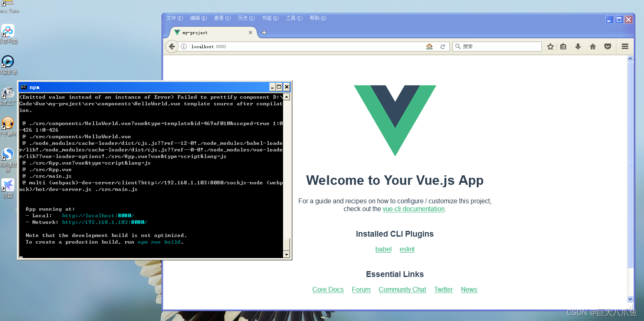The width and height of the screenshot is (644, 321).
Task: Open the Community Chat link
Action: coord(403,290)
